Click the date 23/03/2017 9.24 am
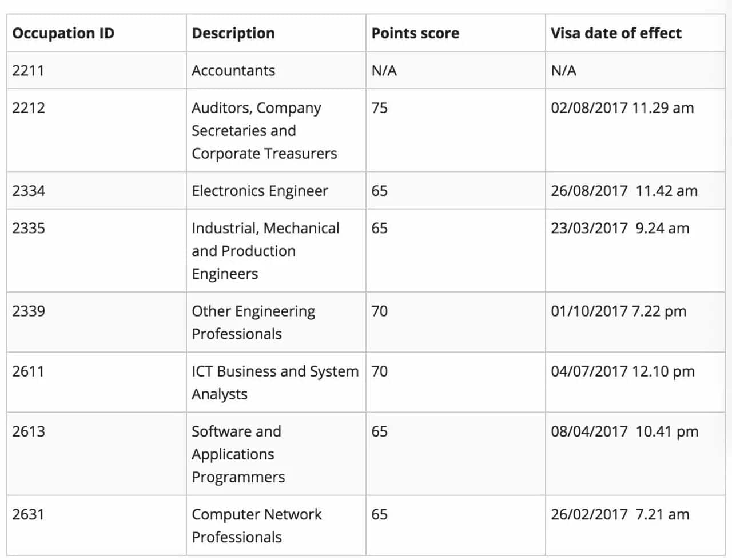The height and width of the screenshot is (560, 732). pyautogui.click(x=620, y=228)
